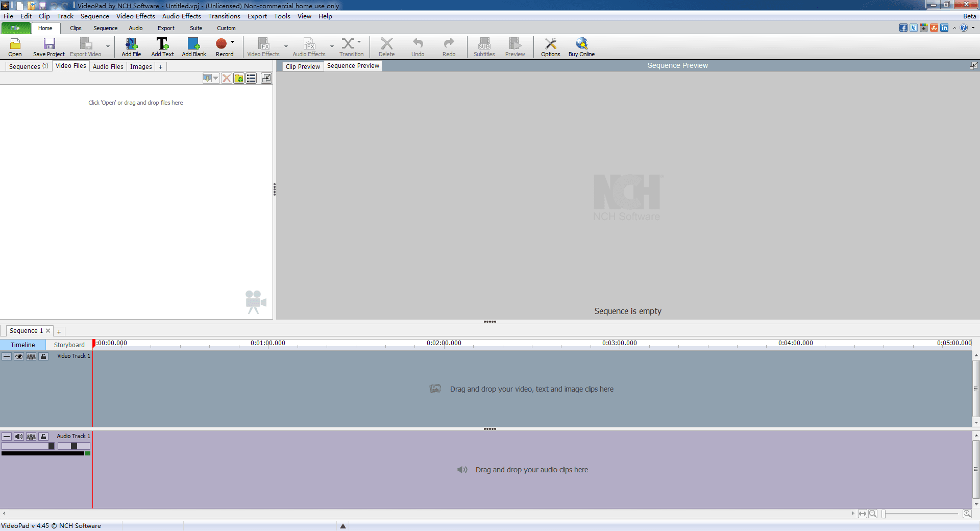Expand the add-to-sequence dropdown in the bin toolbar

pos(216,78)
